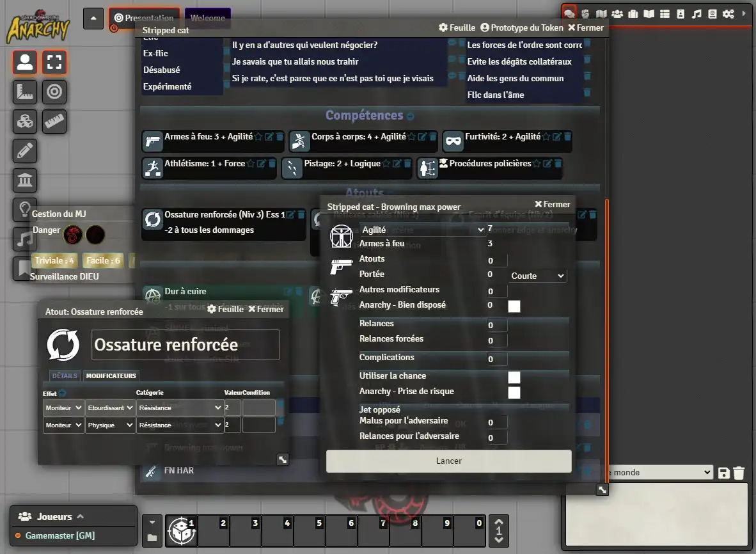Image resolution: width=756 pixels, height=554 pixels.
Task: Switch to the DÉTAILS tab
Action: click(x=65, y=376)
